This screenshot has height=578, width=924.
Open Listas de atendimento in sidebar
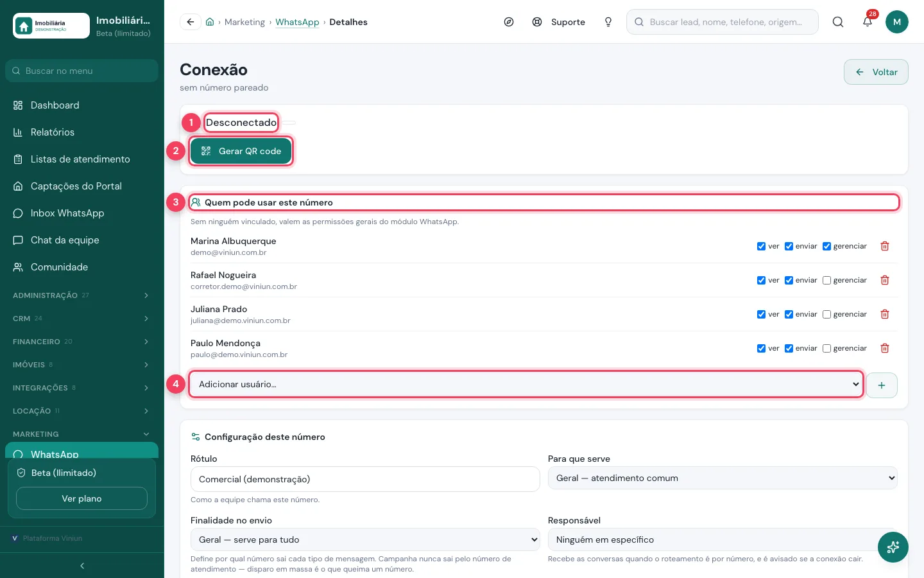(x=81, y=159)
